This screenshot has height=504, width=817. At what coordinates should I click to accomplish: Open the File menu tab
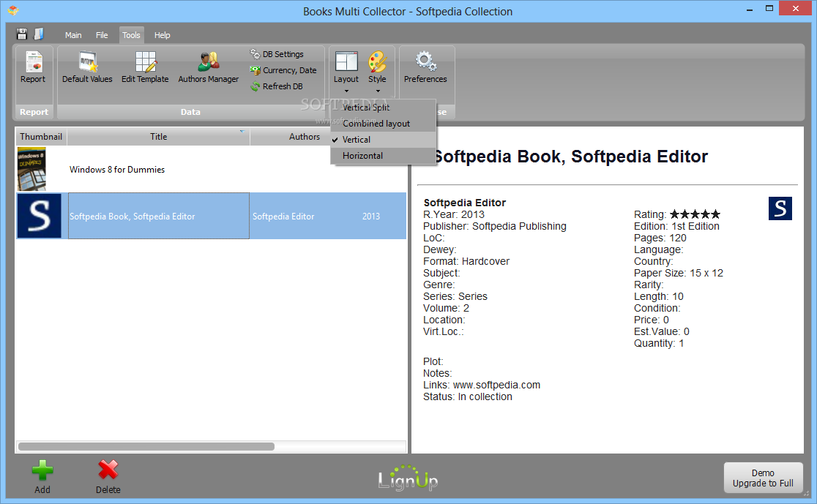(102, 35)
